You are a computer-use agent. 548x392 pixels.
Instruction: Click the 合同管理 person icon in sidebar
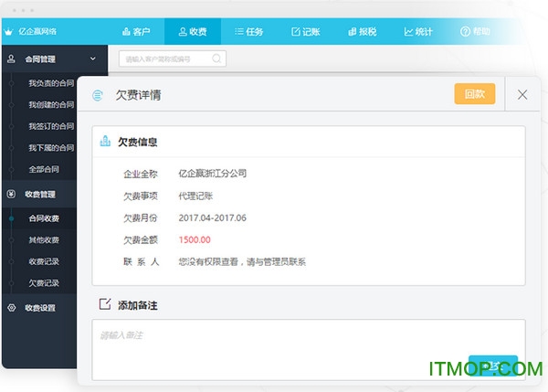[x=11, y=58]
